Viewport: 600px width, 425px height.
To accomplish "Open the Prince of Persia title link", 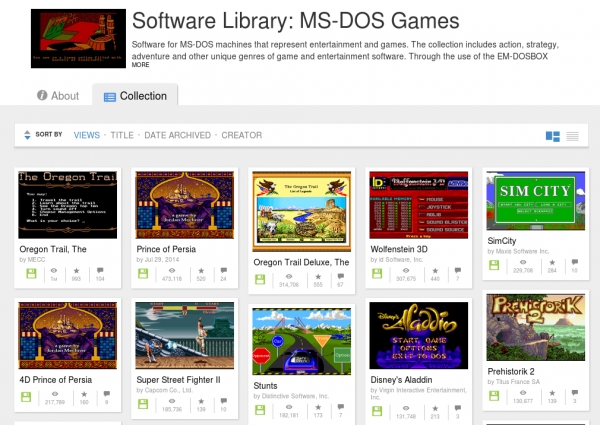I will [166, 249].
